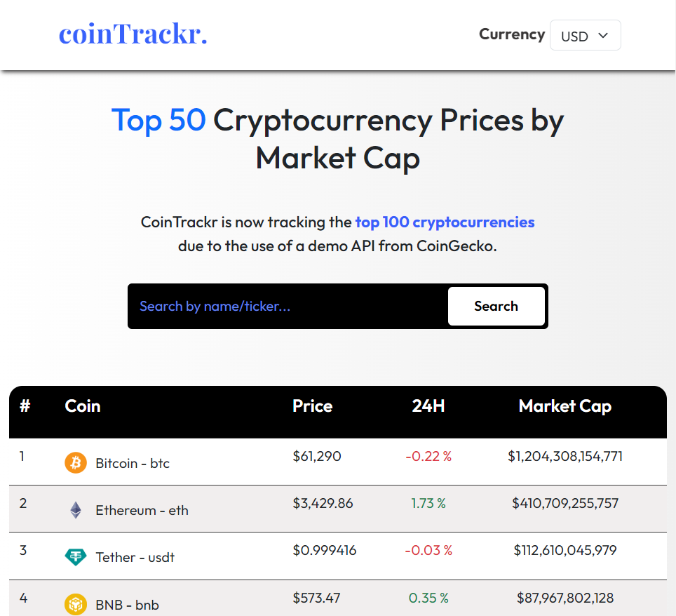This screenshot has height=616, width=676.
Task: Click the dropdown chevron beside USD
Action: [x=603, y=36]
